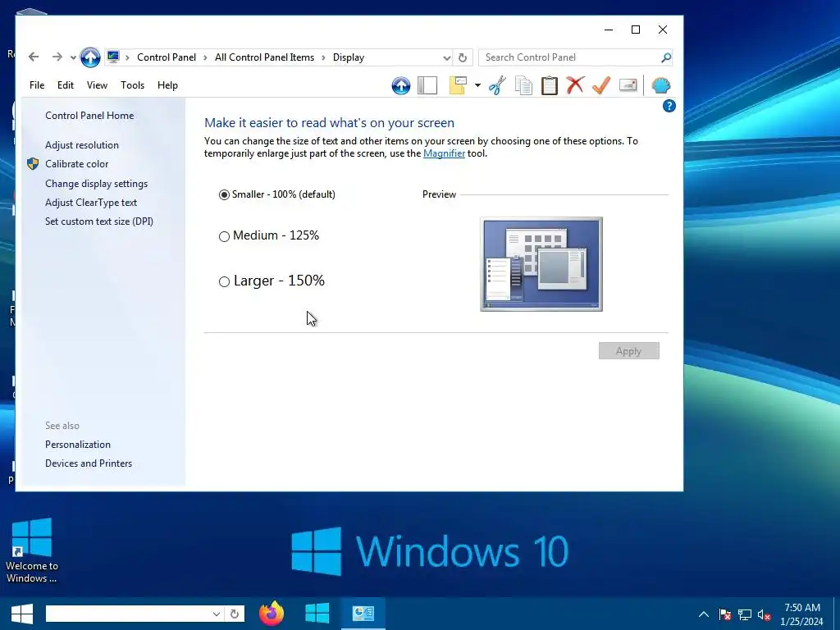Click All Control Panel Items breadcrumb

[265, 57]
